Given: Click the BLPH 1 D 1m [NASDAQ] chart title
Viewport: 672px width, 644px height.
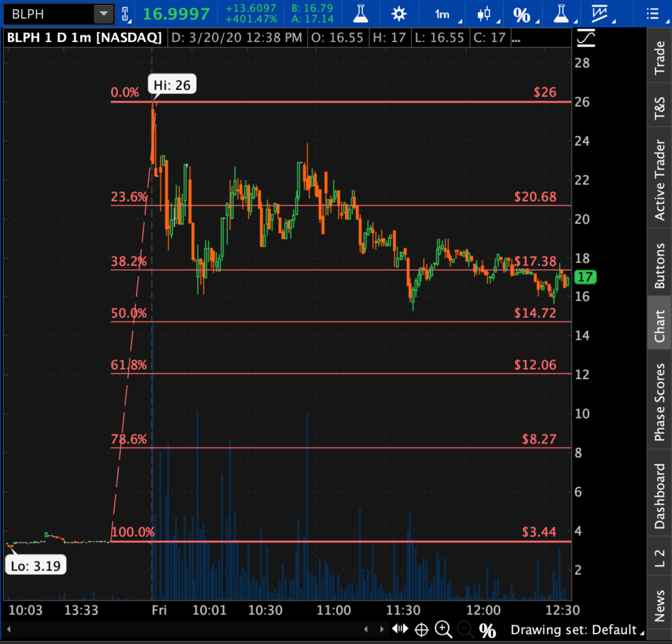Looking at the screenshot, I should click(x=85, y=37).
